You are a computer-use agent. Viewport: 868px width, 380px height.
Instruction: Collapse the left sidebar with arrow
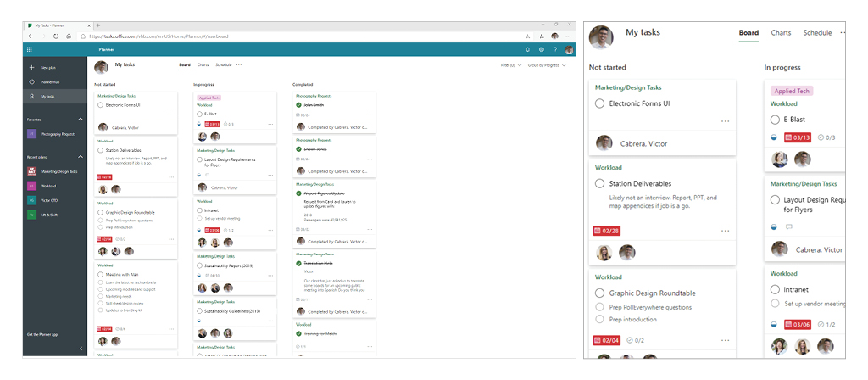(x=81, y=349)
